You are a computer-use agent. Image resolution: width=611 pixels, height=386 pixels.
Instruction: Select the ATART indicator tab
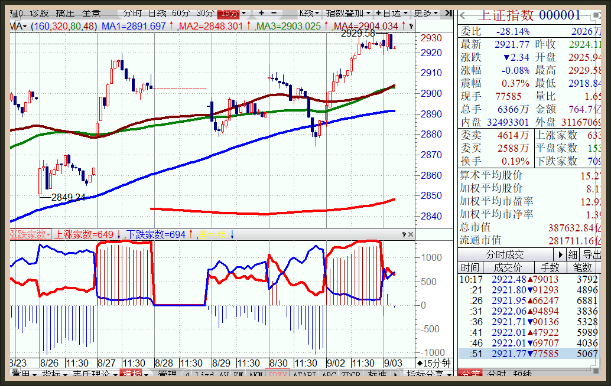coord(304,374)
